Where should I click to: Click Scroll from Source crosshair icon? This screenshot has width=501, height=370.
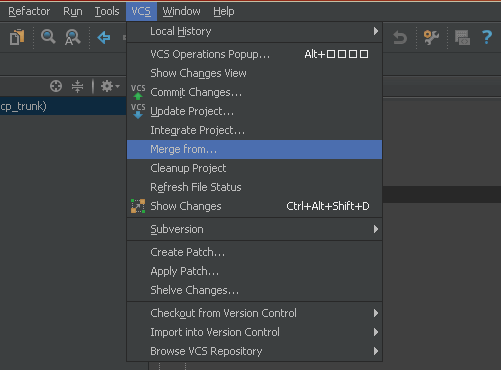[x=56, y=86]
